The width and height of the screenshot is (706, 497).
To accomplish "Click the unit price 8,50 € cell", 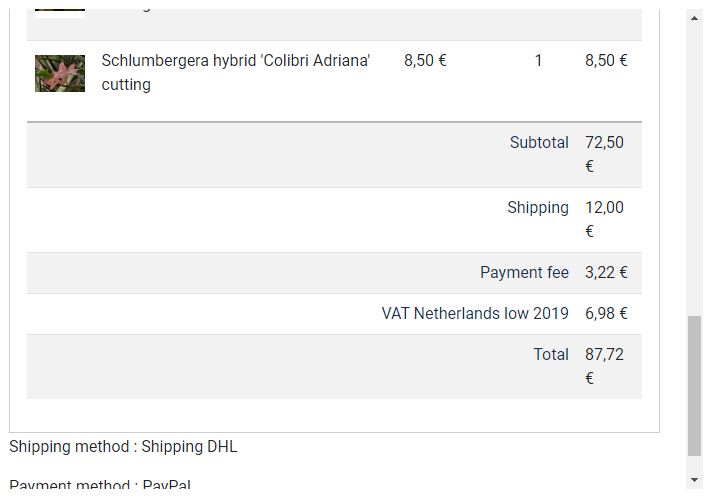I will pyautogui.click(x=425, y=61).
